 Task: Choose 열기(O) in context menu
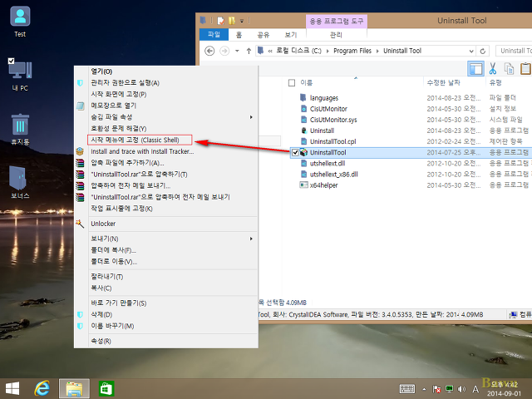click(166, 71)
